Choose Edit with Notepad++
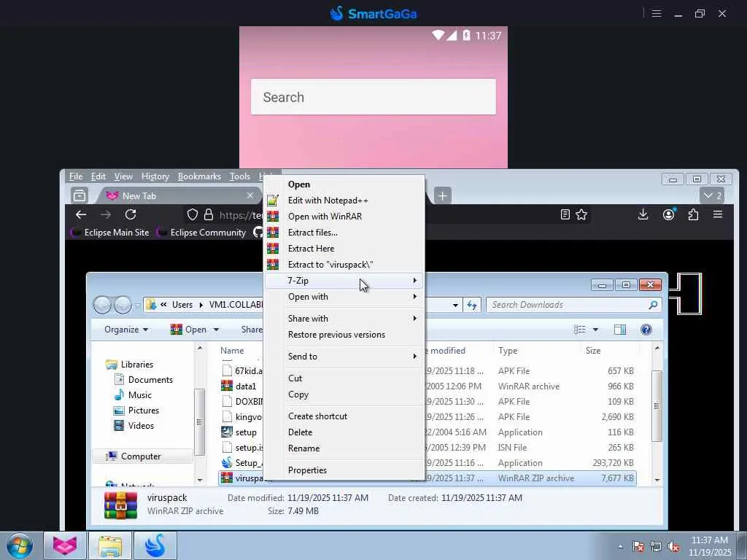Image resolution: width=747 pixels, height=560 pixels. [x=344, y=201]
